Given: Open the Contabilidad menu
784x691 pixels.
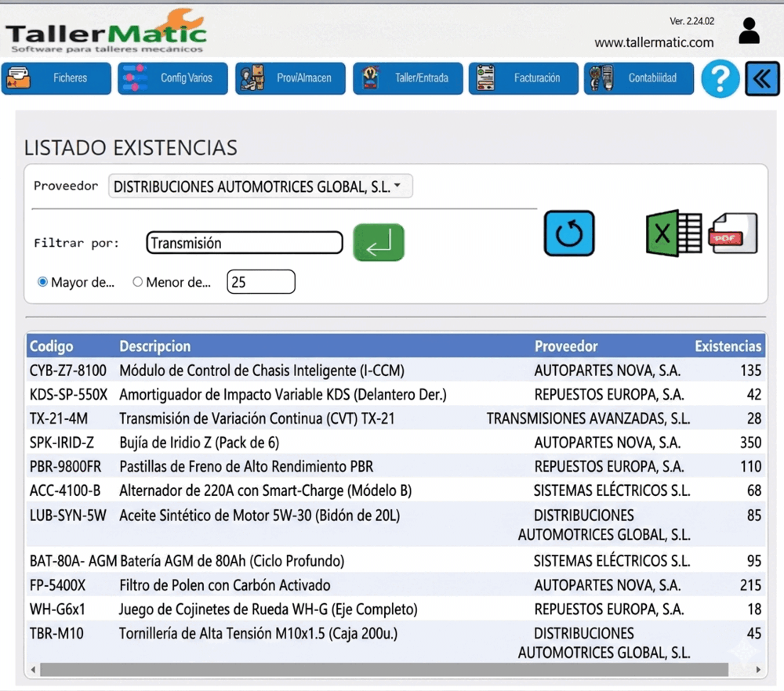Looking at the screenshot, I should (639, 78).
